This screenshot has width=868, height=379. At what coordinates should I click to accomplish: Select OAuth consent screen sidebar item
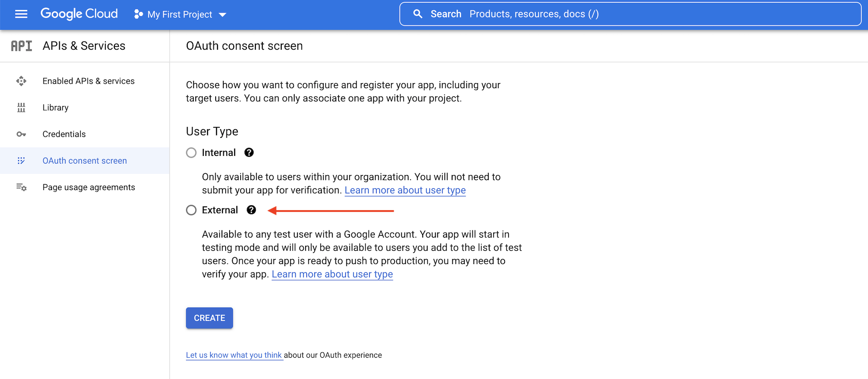click(x=85, y=161)
